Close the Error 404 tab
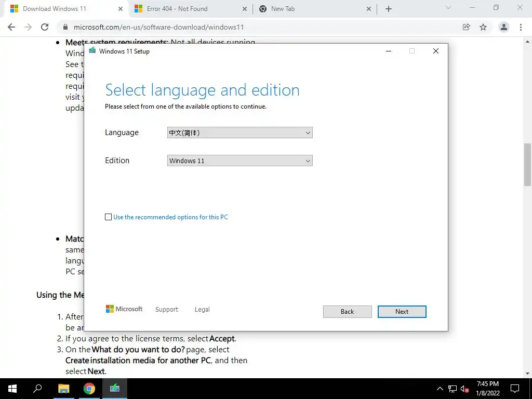This screenshot has height=399, width=532. 245,9
